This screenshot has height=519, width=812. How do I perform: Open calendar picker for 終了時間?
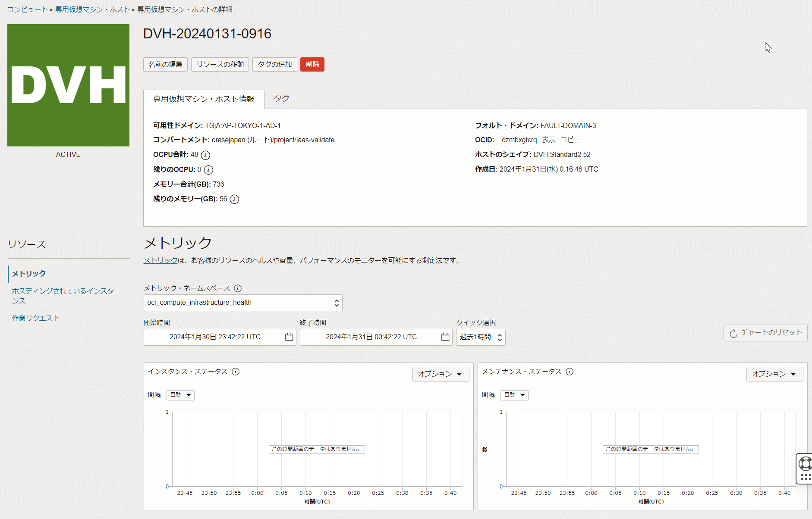[x=445, y=337]
